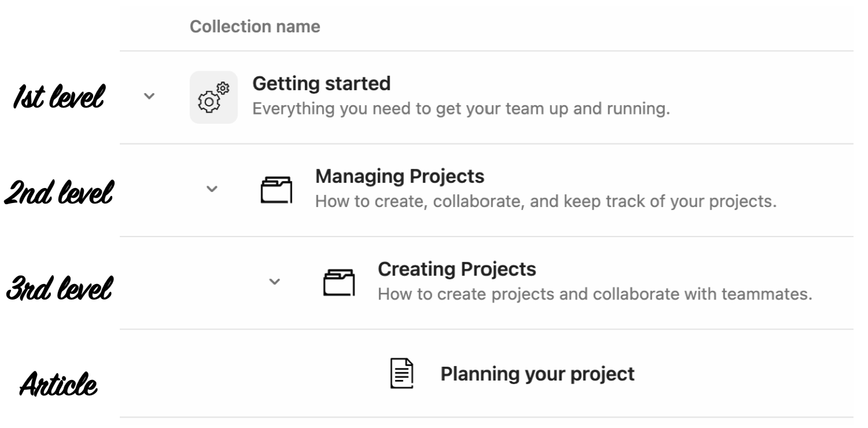Open the Planning your project article

(537, 374)
